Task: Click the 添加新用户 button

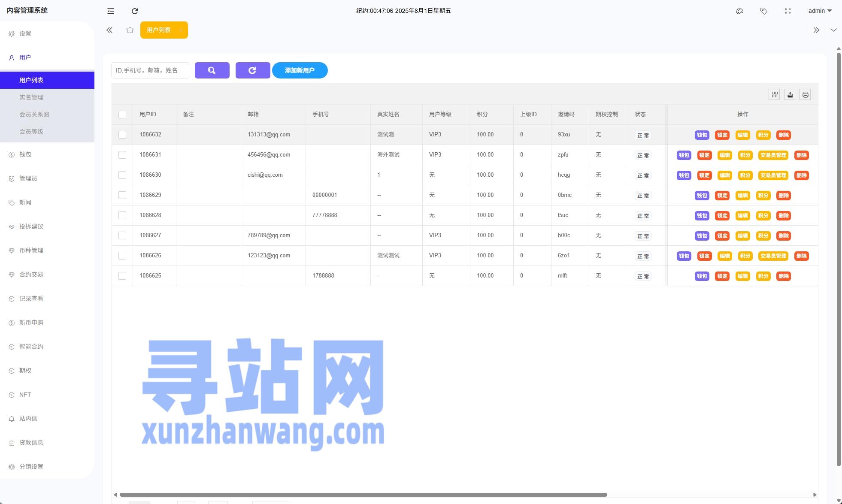Action: pos(300,70)
